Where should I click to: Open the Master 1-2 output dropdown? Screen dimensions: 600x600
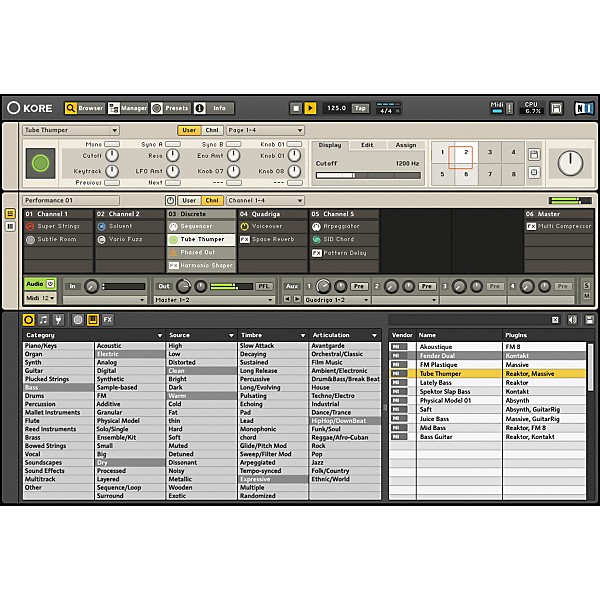(x=214, y=300)
